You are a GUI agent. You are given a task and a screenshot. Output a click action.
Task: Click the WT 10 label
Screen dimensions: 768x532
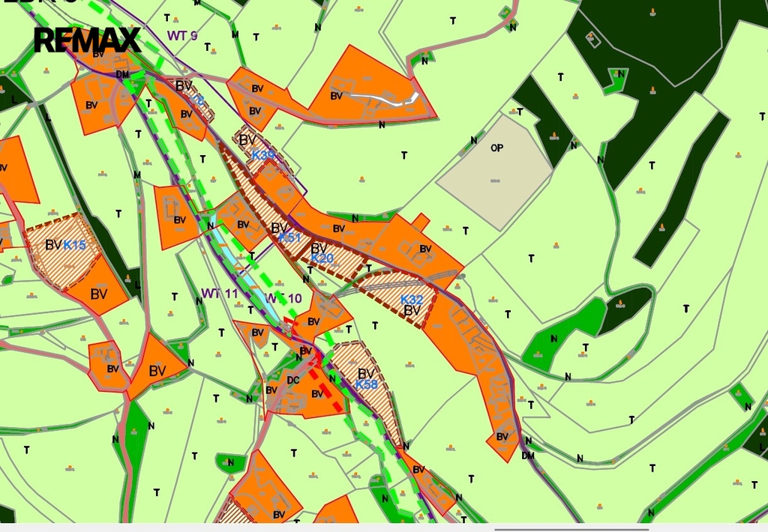283,298
